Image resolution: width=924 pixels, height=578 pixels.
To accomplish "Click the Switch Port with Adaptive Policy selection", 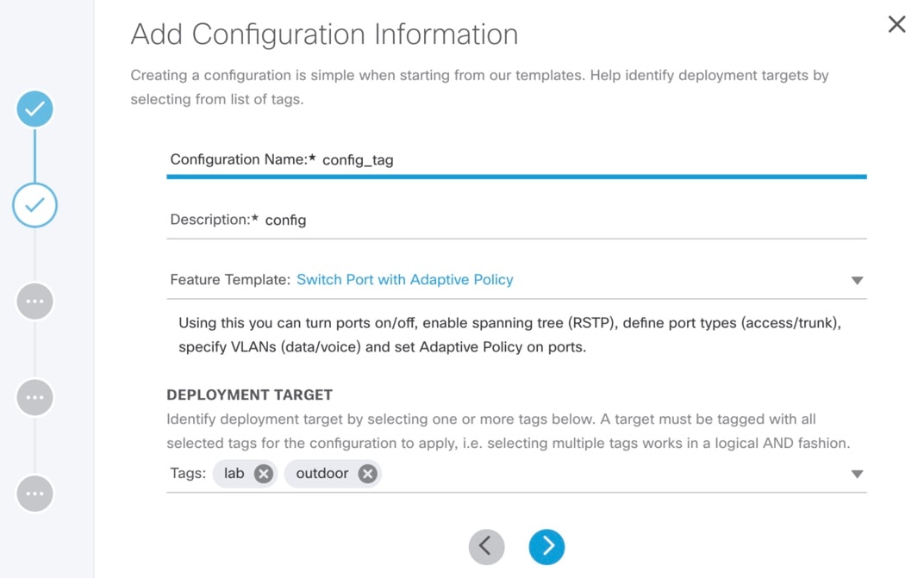I will 405,279.
